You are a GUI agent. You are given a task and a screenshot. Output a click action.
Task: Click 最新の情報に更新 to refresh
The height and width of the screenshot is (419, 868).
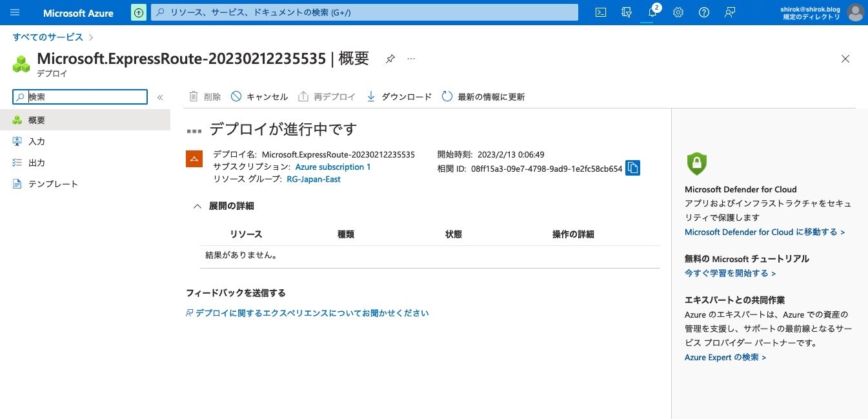(483, 97)
